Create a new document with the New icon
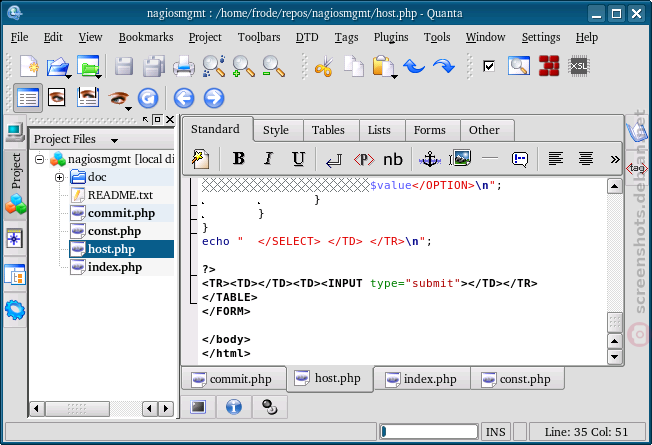 (x=29, y=66)
